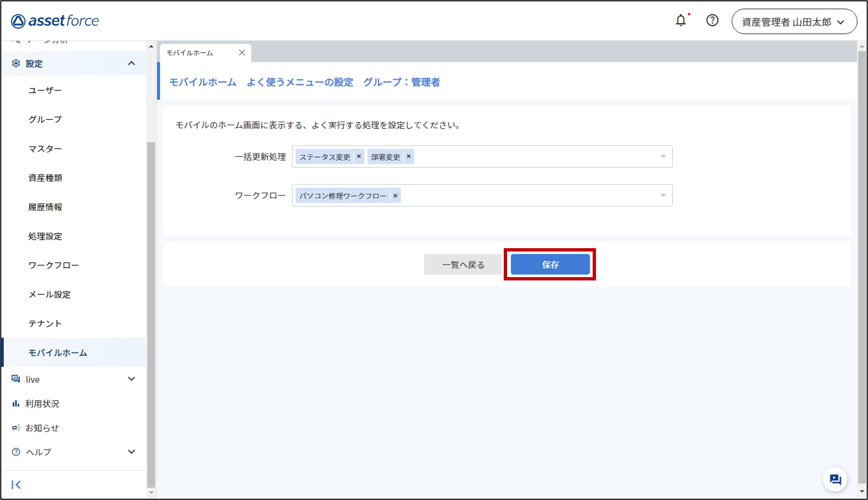Remove the パソコン修理ワークフロー tag

pos(395,195)
